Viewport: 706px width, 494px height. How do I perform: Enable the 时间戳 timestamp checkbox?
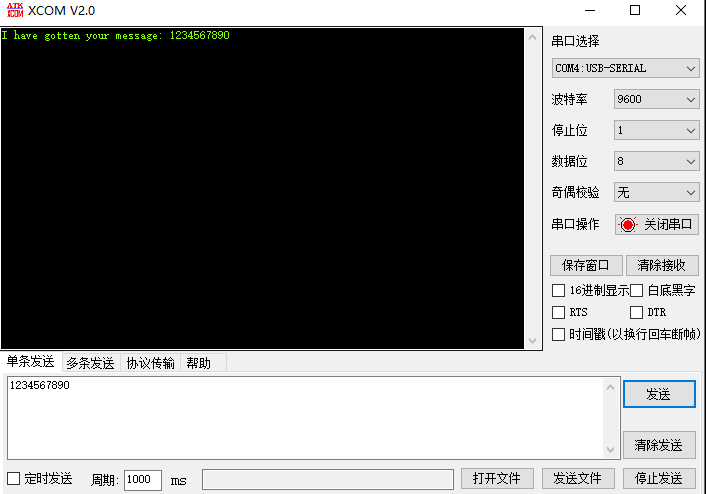click(x=559, y=335)
